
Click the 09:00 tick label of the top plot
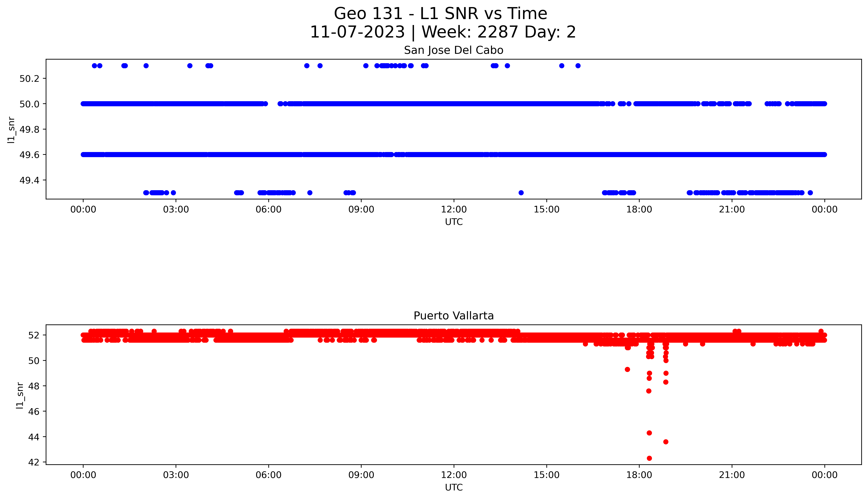tap(361, 209)
